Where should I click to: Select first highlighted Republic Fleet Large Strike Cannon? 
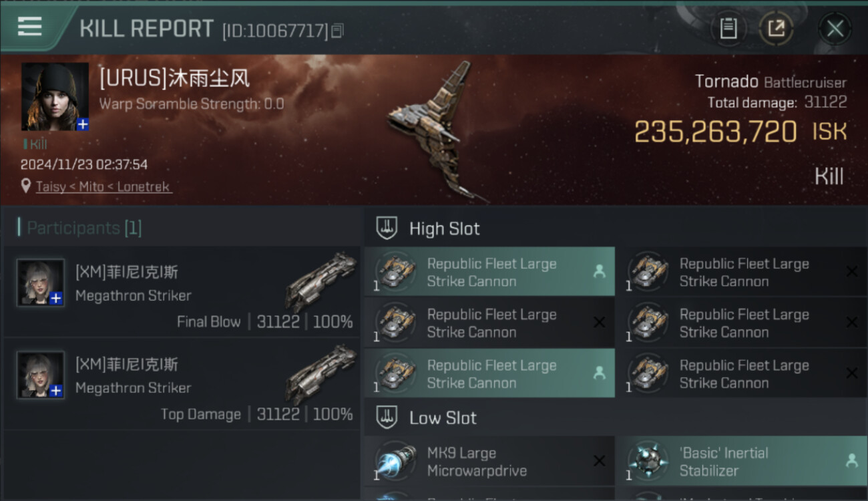[x=489, y=272]
